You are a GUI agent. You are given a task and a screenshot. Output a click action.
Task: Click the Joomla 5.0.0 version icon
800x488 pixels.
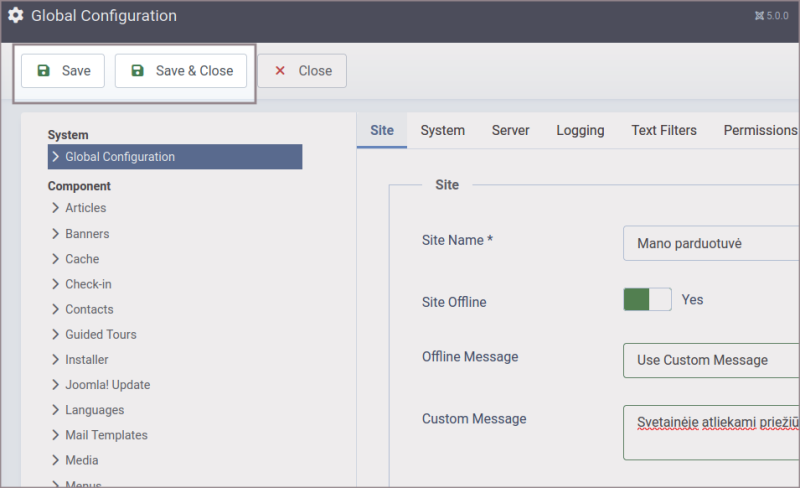(759, 16)
